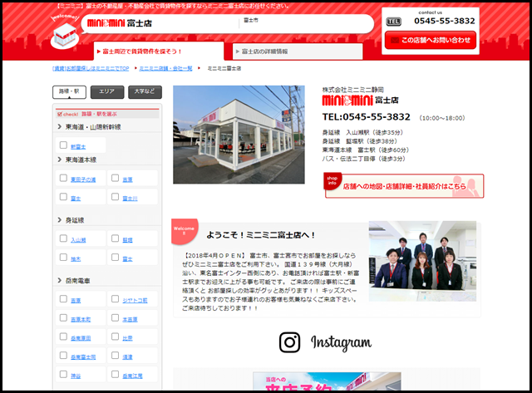Toggle the 岳南電車 line section
Image resolution: width=532 pixels, height=393 pixels.
pyautogui.click(x=74, y=281)
